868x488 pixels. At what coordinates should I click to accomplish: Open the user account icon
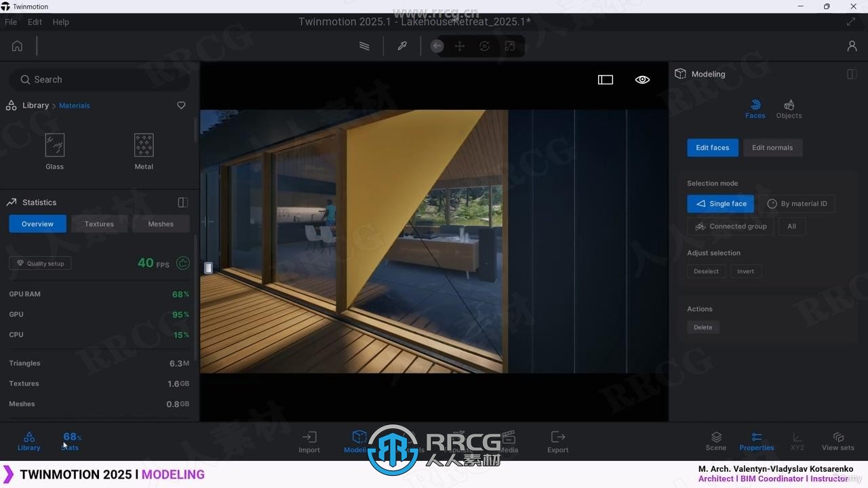[852, 46]
